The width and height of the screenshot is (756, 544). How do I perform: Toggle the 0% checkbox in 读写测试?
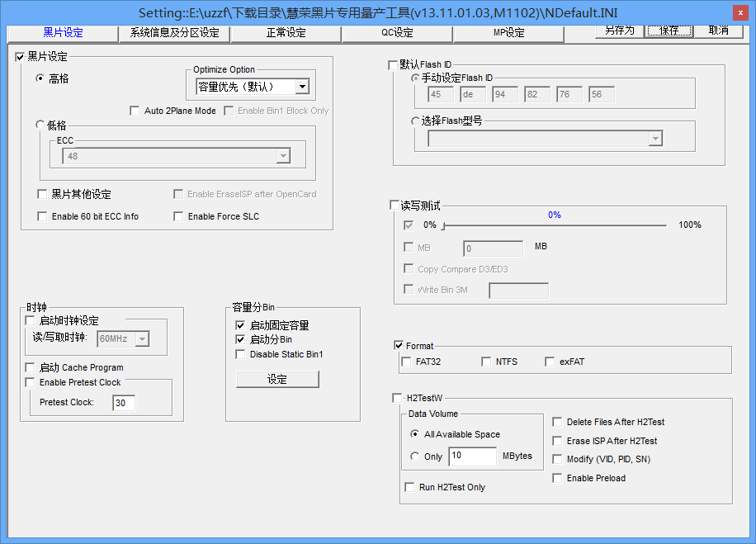[x=409, y=225]
